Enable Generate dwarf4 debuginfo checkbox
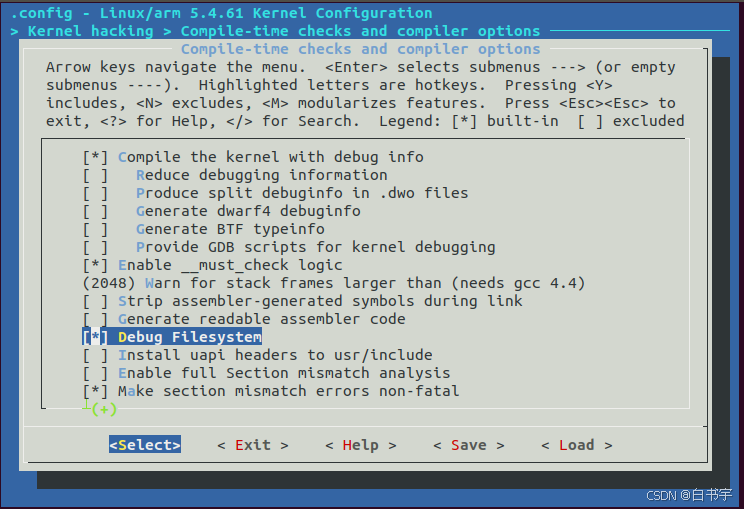The height and width of the screenshot is (509, 744). [95, 211]
